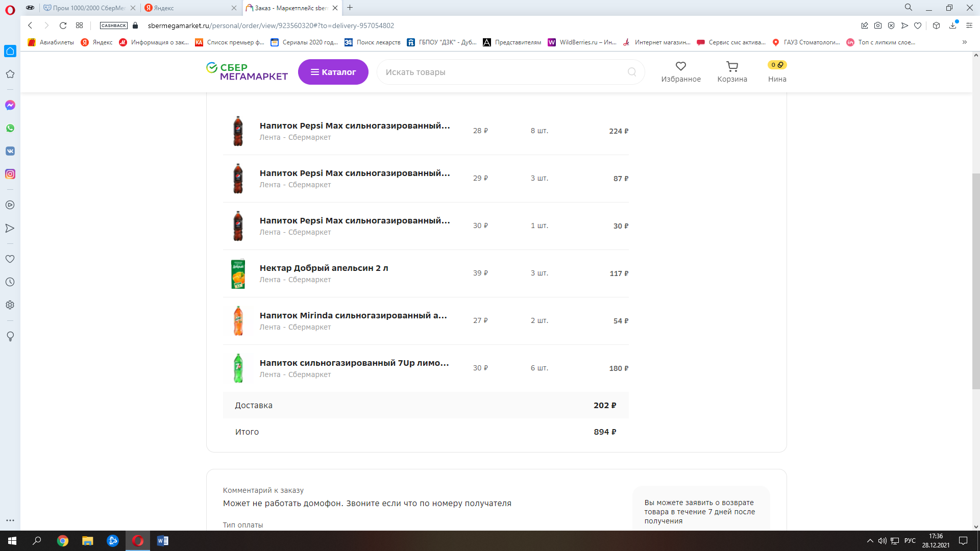
Task: Click the Добрый juice carton thumbnail
Action: point(238,273)
